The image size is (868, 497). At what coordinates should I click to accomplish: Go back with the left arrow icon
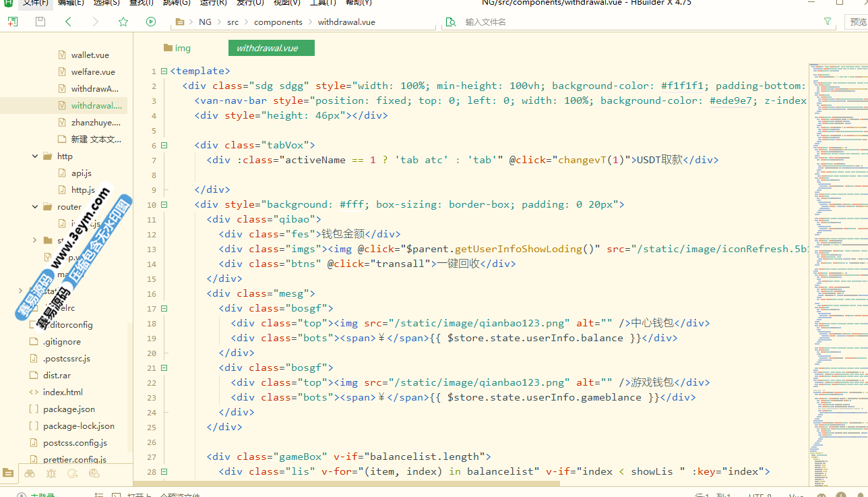(x=68, y=22)
